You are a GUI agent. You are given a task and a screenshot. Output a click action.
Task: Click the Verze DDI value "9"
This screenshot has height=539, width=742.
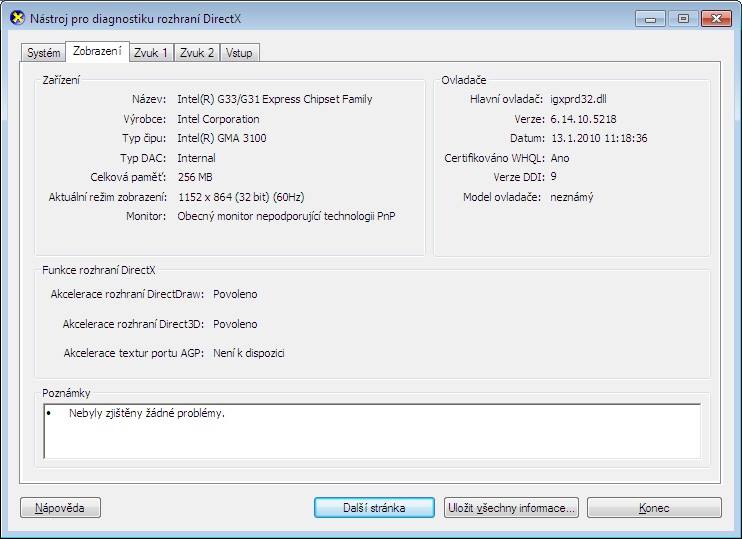[x=554, y=177]
